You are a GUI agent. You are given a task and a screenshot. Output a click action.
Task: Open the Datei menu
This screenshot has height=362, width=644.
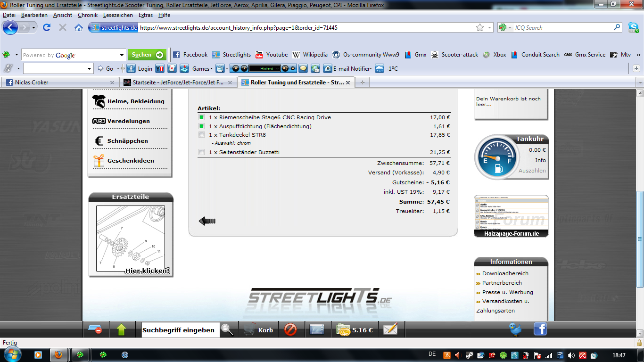point(9,15)
